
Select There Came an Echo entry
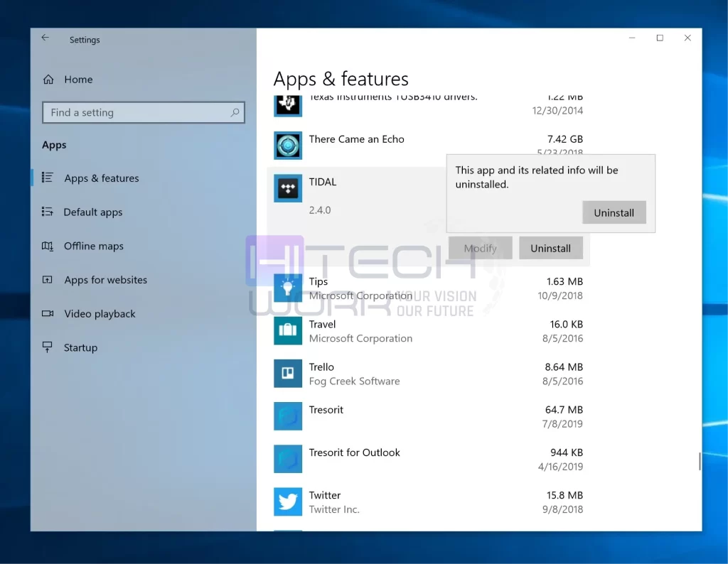pos(357,139)
